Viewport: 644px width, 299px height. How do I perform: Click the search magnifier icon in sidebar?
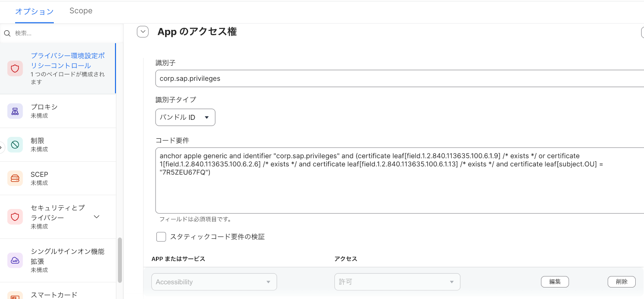coord(7,34)
